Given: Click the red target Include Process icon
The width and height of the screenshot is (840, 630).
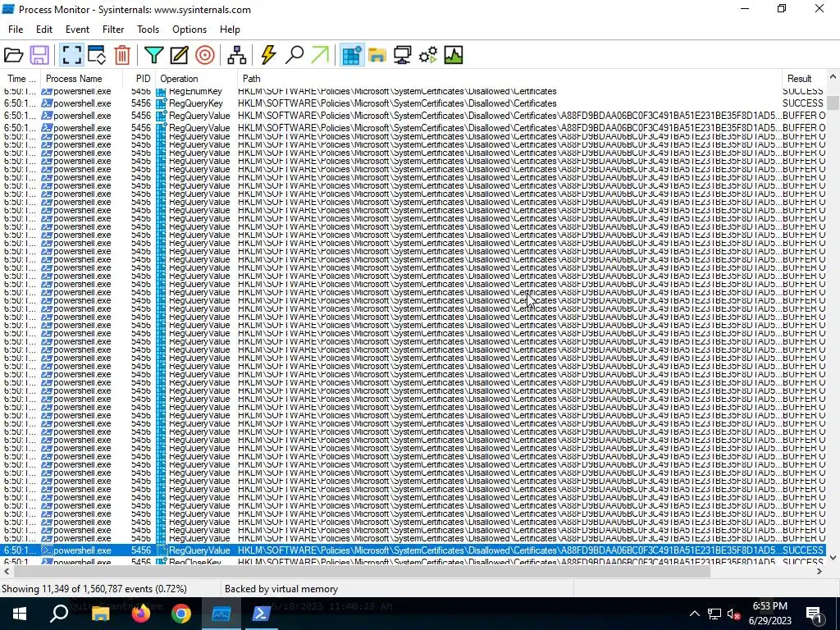Looking at the screenshot, I should 204,55.
